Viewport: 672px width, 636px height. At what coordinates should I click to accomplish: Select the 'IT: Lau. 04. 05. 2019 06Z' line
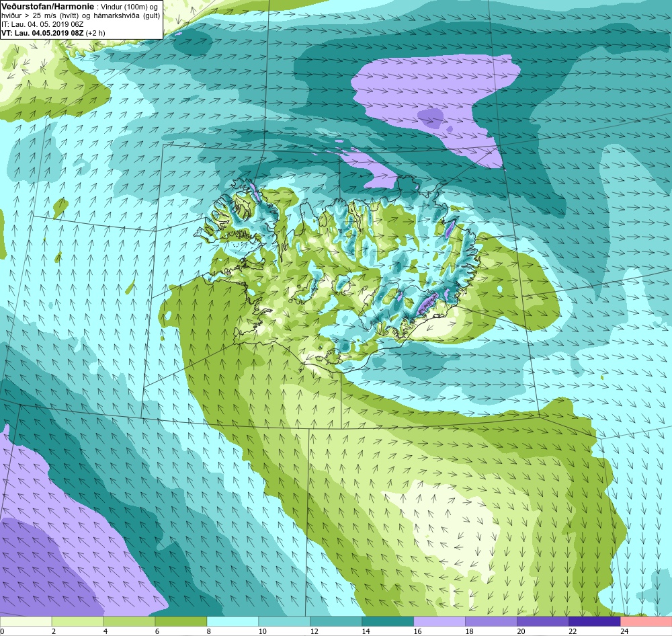point(42,24)
